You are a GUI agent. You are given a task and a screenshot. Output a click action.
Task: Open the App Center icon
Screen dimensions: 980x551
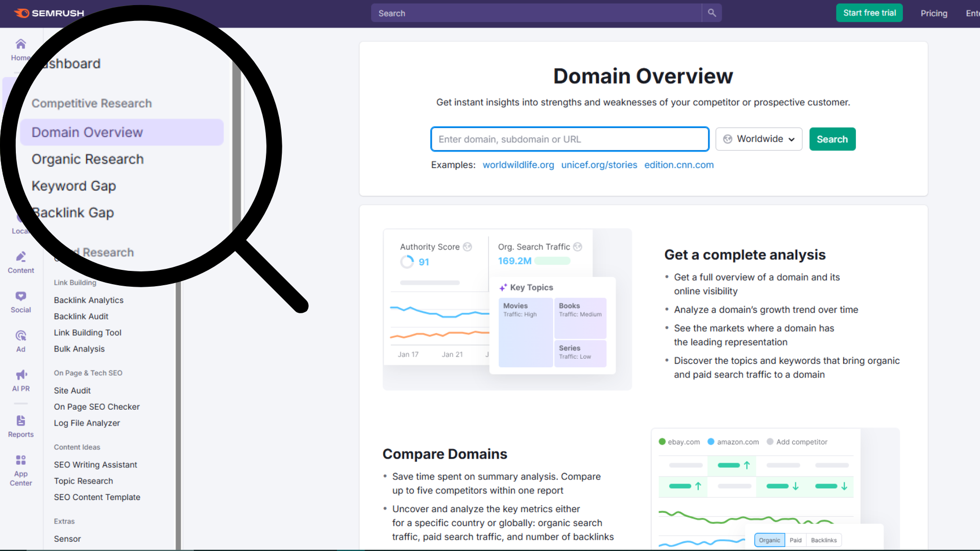20,464
